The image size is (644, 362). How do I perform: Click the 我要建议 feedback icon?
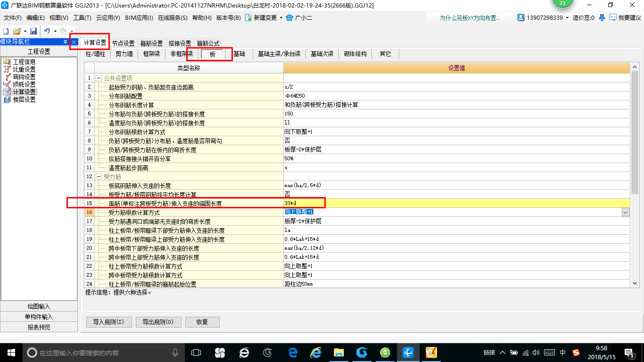(612, 17)
